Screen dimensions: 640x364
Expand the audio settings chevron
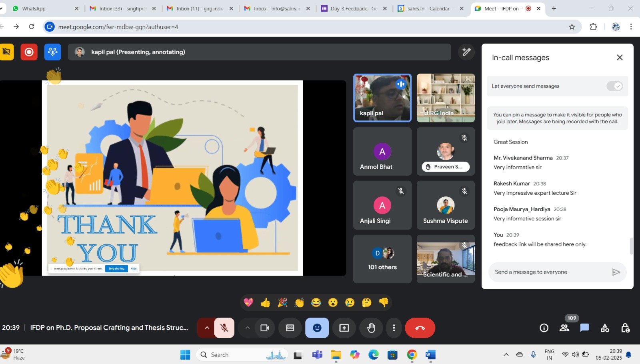(x=207, y=328)
